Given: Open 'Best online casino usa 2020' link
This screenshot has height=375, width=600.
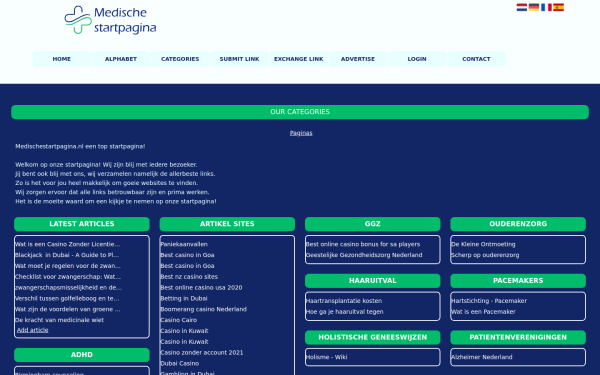Looking at the screenshot, I should point(201,287).
